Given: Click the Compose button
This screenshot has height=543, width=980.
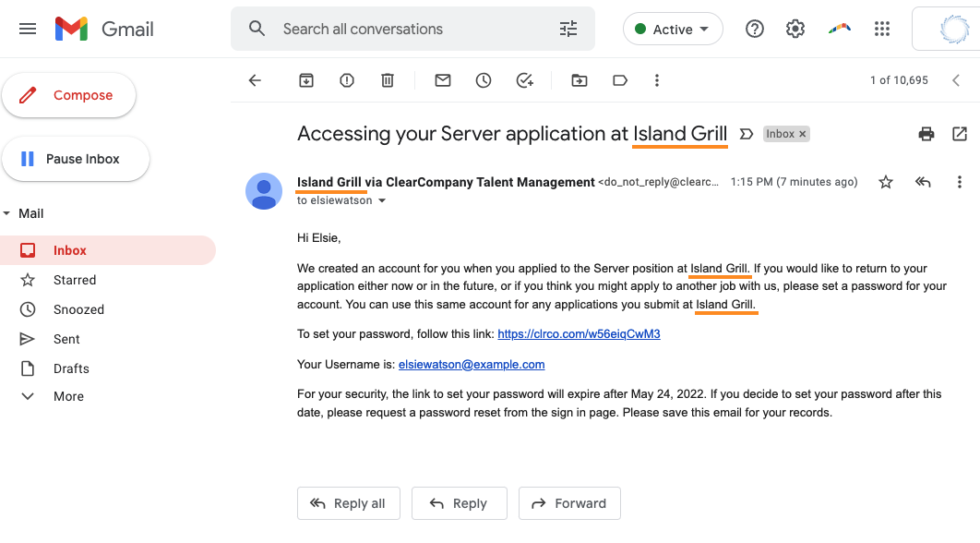Looking at the screenshot, I should (69, 95).
